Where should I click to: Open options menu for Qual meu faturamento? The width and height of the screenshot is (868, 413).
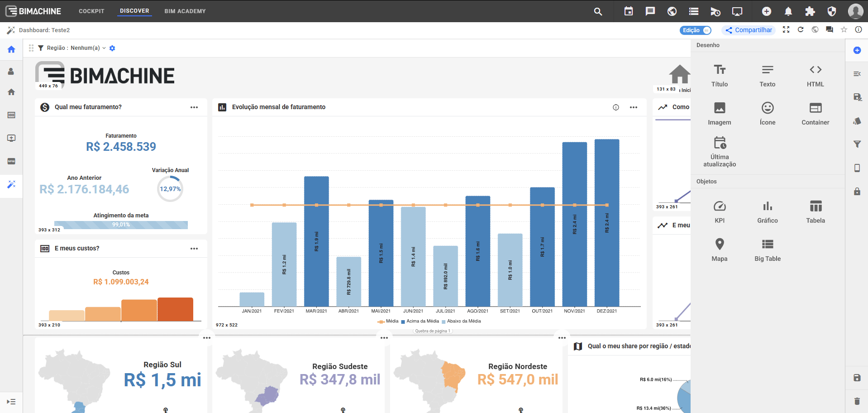[194, 107]
